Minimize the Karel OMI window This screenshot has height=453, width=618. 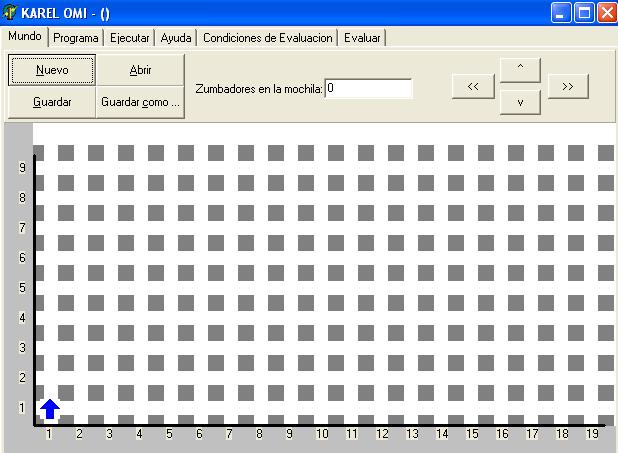coord(563,12)
